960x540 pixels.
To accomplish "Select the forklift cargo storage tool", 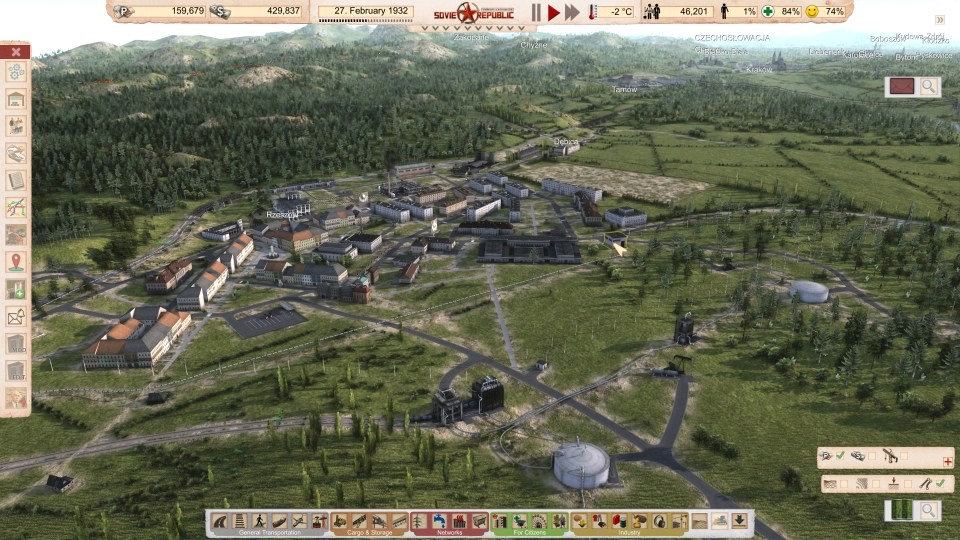I will click(340, 521).
